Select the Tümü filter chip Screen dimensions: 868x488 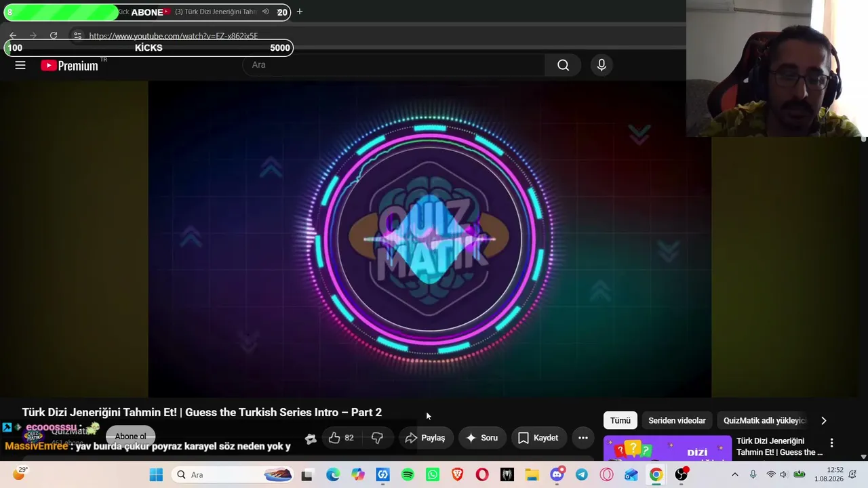620,420
